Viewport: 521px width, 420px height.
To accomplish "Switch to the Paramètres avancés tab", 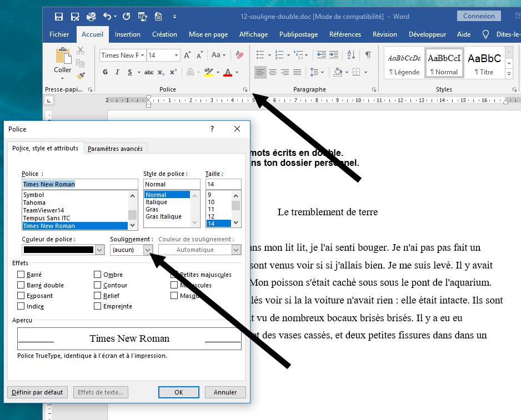I will pos(115,148).
